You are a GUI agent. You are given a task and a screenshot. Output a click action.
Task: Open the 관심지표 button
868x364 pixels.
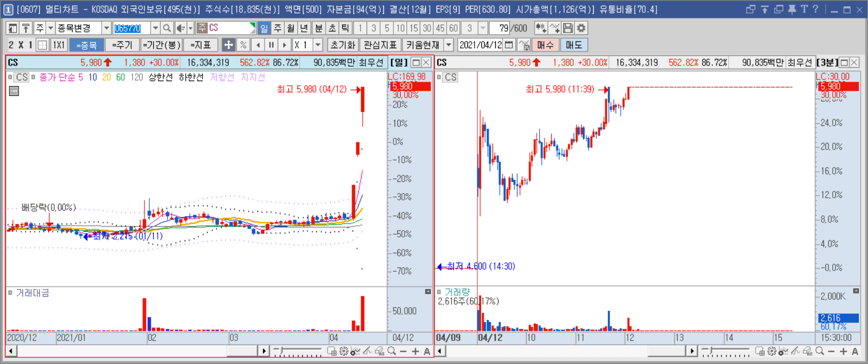tap(380, 45)
